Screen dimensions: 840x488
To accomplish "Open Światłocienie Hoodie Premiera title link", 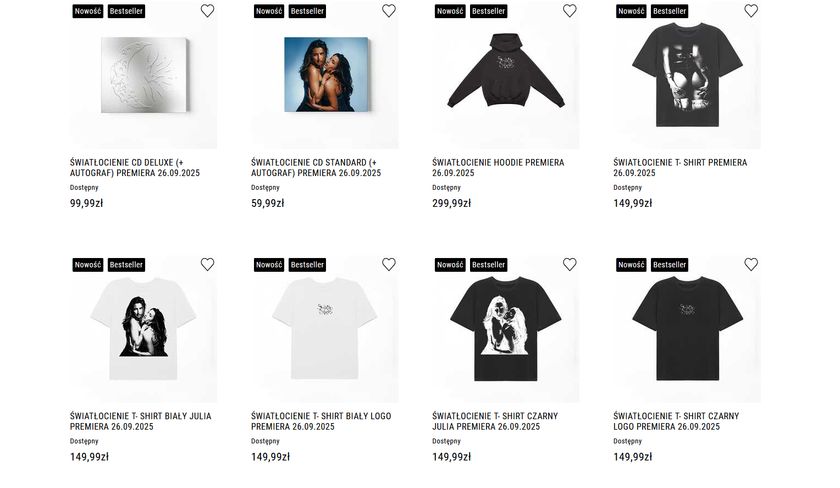I will click(x=498, y=168).
